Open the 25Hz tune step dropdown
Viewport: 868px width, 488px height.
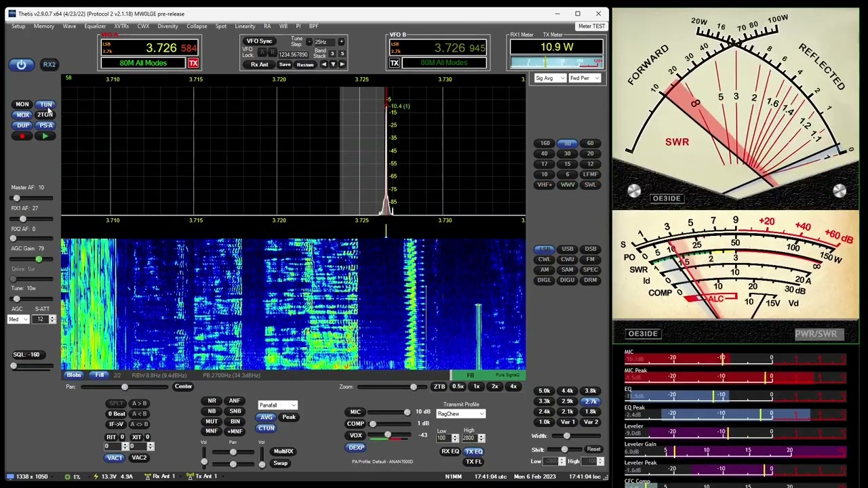click(325, 42)
